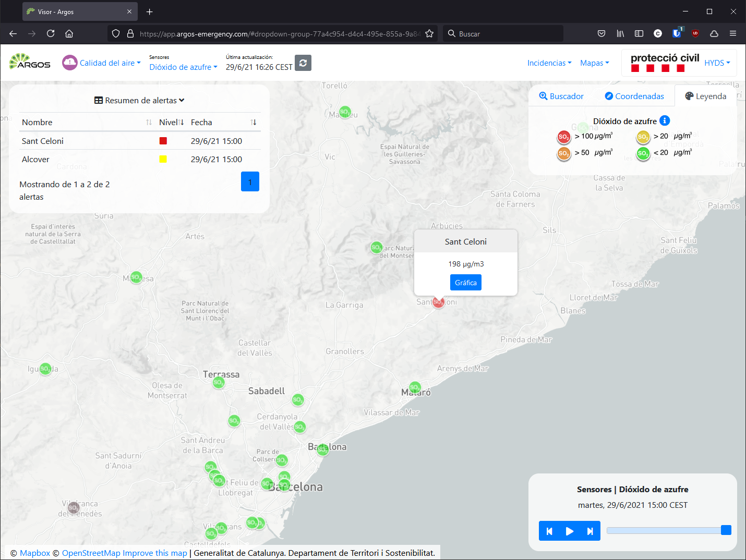Open the Bitwarden extension icon
746x560 pixels.
[x=677, y=33]
